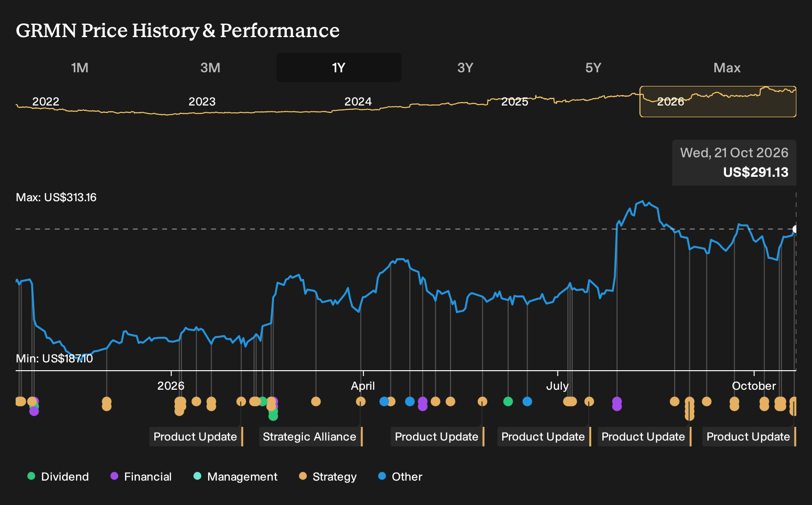Screen dimensions: 812x505
Task: Click the GRMN Price History & Performance heading
Action: tap(178, 30)
